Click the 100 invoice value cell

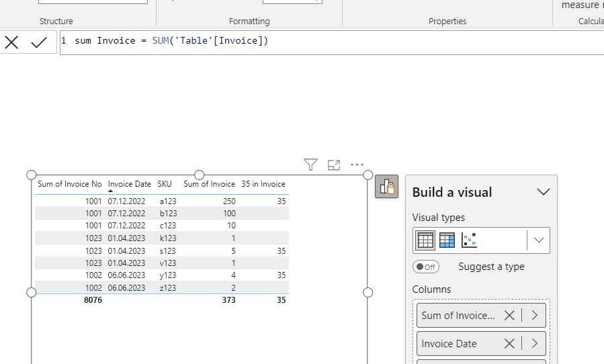click(x=229, y=214)
